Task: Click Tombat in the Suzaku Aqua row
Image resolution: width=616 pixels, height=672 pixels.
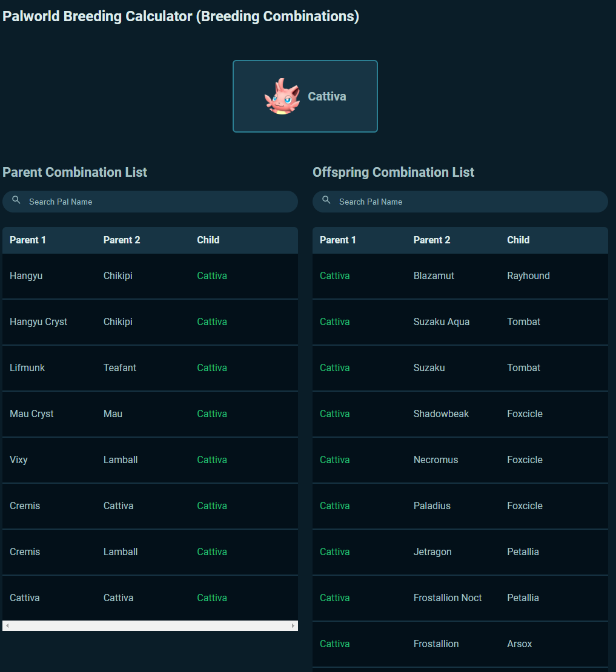Action: [523, 322]
